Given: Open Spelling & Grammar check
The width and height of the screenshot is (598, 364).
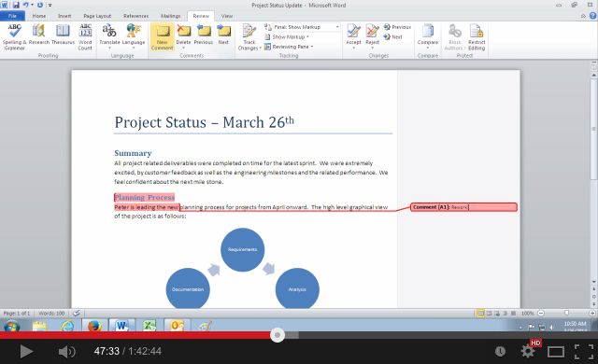Looking at the screenshot, I should coord(15,37).
